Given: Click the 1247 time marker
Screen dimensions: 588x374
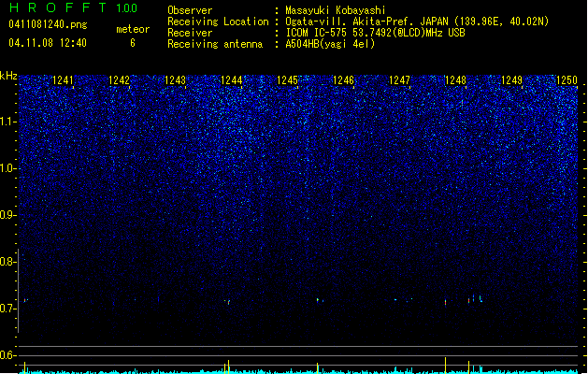Looking at the screenshot, I should pos(399,80).
